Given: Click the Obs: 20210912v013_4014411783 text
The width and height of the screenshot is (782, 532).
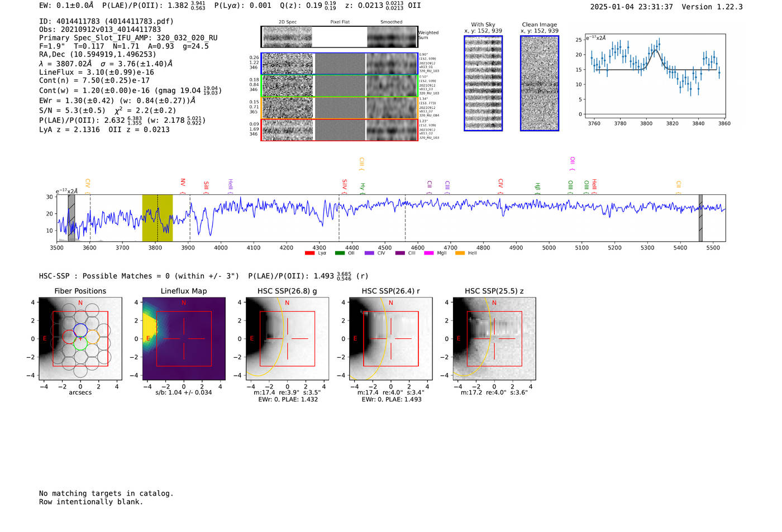Looking at the screenshot, I should pos(100,30).
